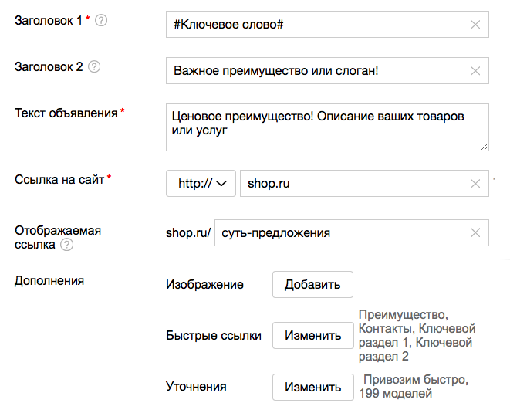Click the quick links summary text Преимущество, Контакты
Viewport: 510px width, 420px height.
(x=417, y=335)
